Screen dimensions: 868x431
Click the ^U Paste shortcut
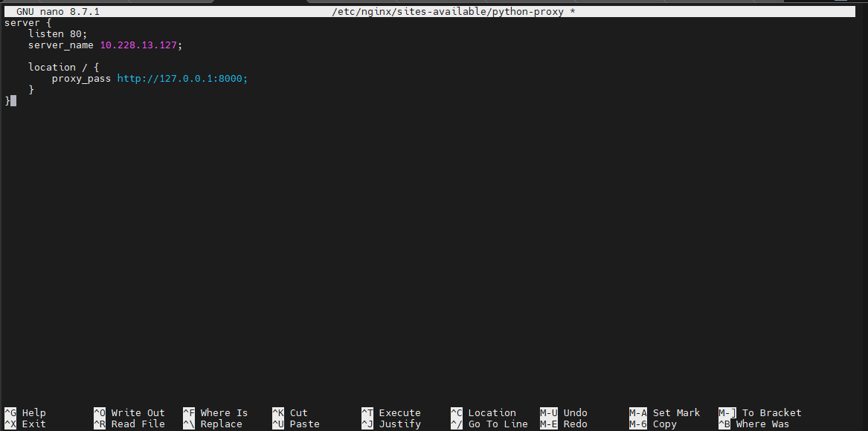296,424
